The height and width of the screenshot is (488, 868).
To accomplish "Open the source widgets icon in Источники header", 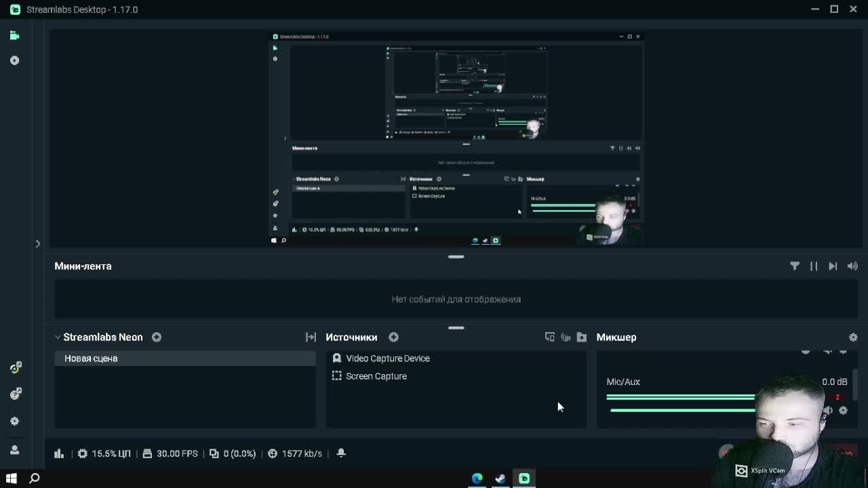I will tap(550, 337).
